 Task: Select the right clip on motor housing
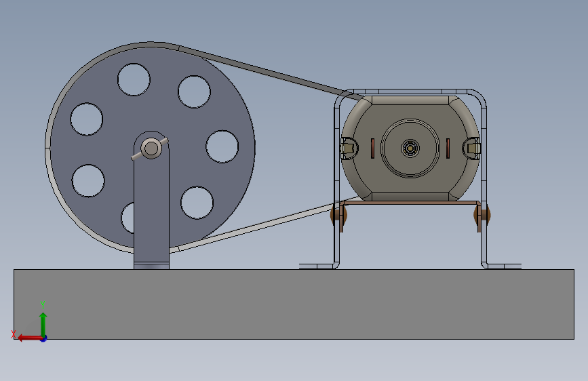(x=472, y=148)
